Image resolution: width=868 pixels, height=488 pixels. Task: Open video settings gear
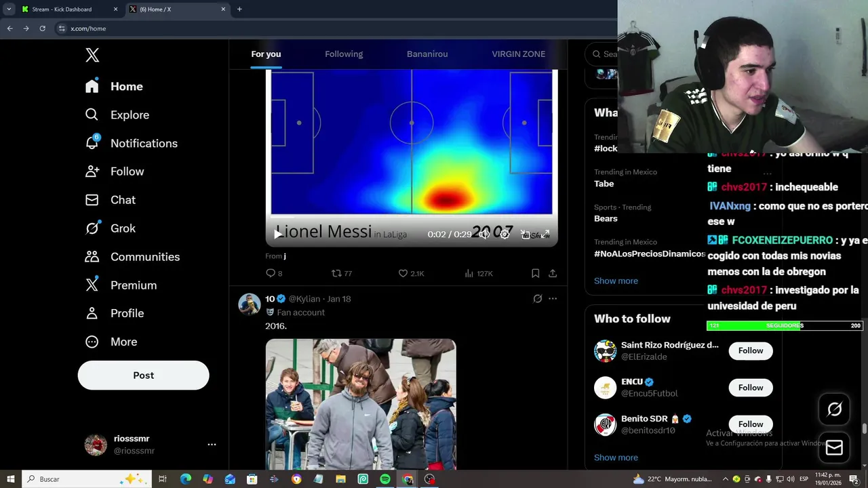pyautogui.click(x=505, y=235)
